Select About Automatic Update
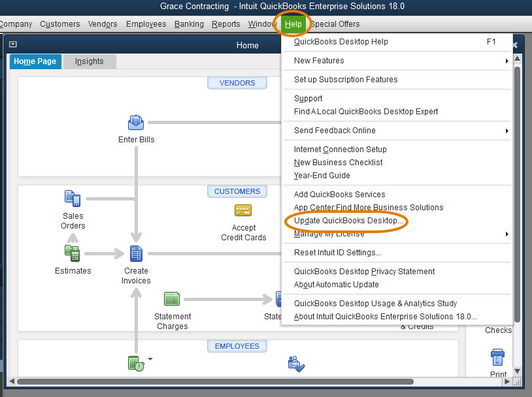This screenshot has height=397, width=532. [x=396, y=285]
